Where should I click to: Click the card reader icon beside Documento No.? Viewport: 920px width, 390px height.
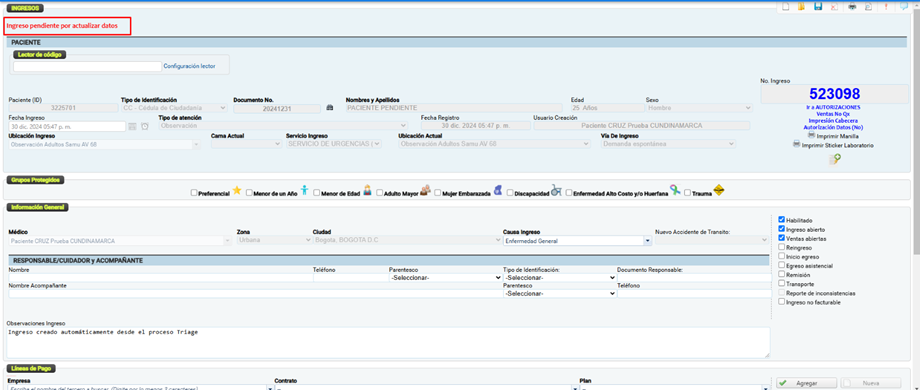pyautogui.click(x=329, y=108)
